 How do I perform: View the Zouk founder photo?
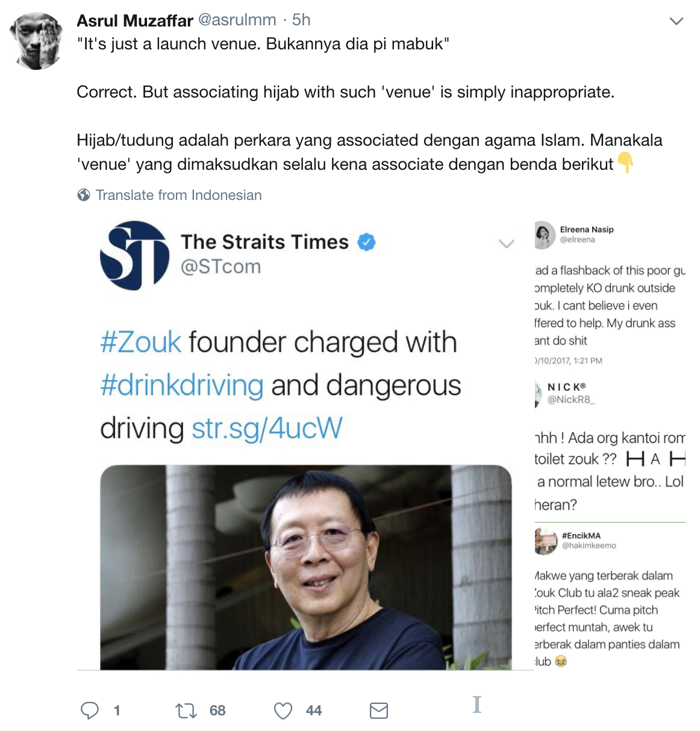306,567
